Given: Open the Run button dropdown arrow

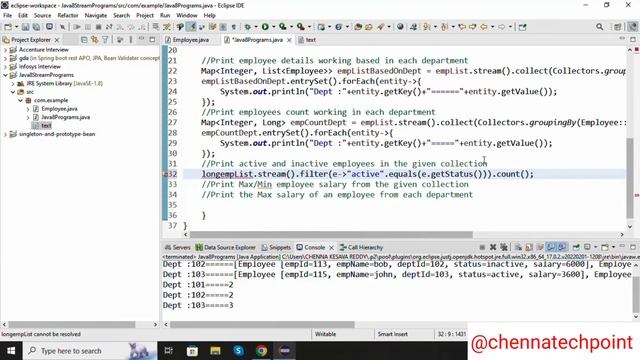Looking at the screenshot, I should point(273,27).
